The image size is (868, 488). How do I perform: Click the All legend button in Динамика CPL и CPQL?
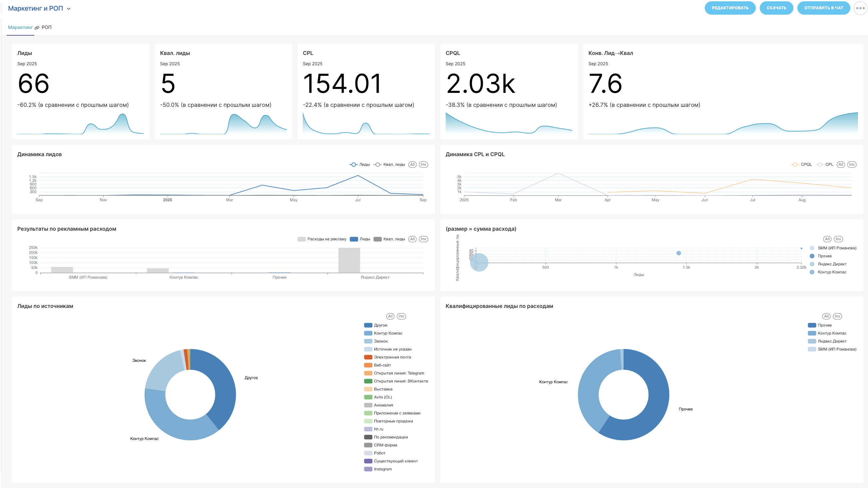(x=841, y=164)
